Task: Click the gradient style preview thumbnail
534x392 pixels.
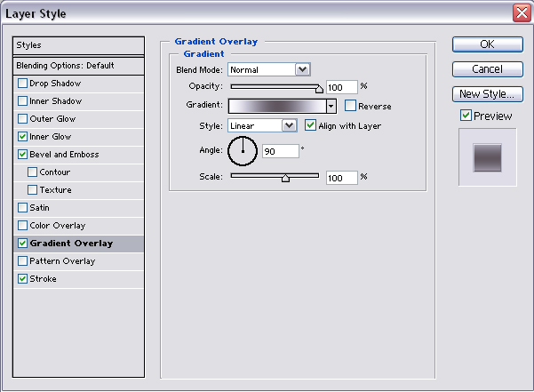Action: click(x=487, y=158)
